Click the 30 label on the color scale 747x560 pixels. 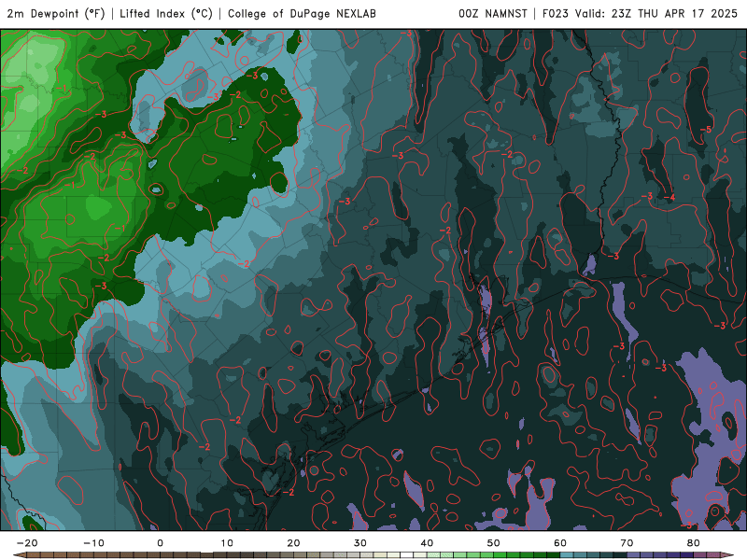[360, 543]
